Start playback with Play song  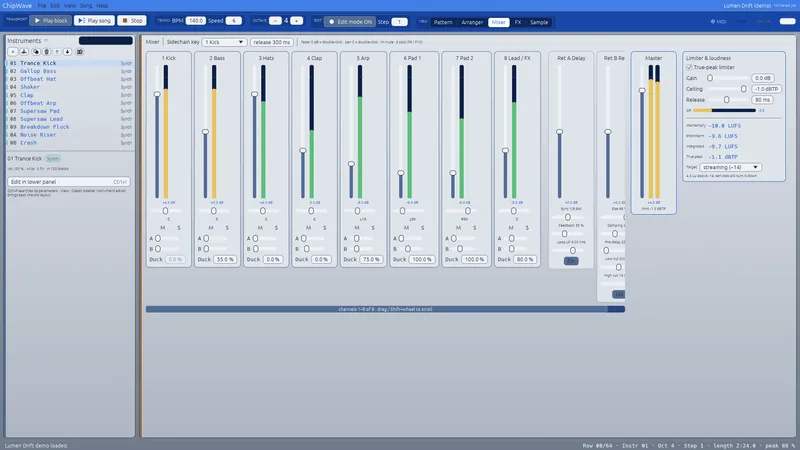[94, 20]
